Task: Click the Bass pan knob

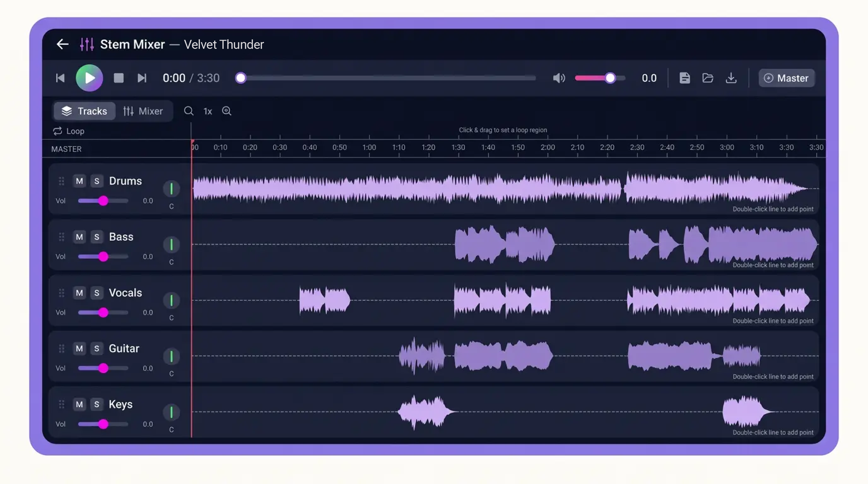Action: pos(172,245)
